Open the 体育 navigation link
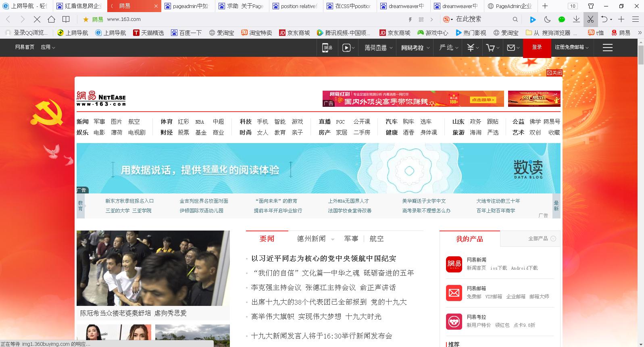The image size is (644, 347). (167, 121)
